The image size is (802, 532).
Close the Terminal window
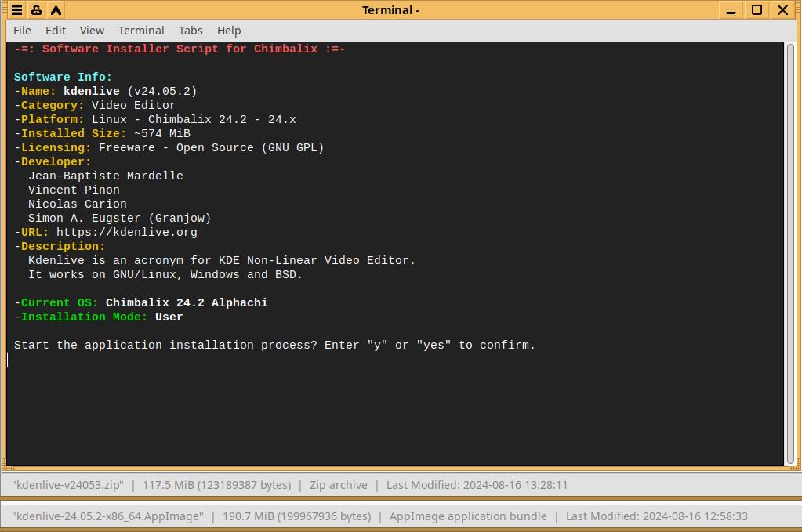782,9
